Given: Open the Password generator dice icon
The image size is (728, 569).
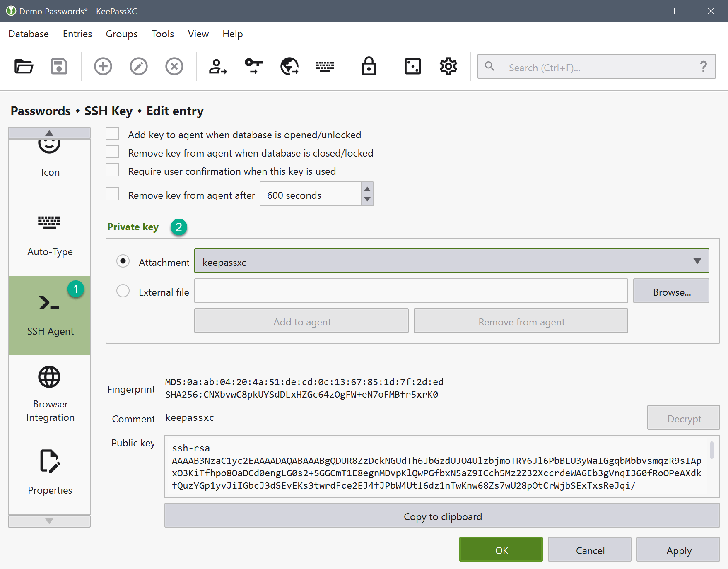Looking at the screenshot, I should (x=412, y=66).
